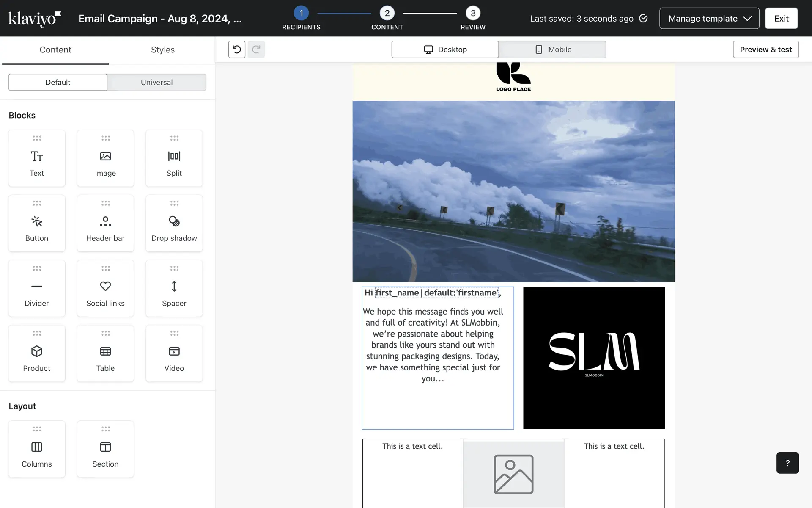
Task: Switch preview to Mobile view
Action: click(552, 50)
